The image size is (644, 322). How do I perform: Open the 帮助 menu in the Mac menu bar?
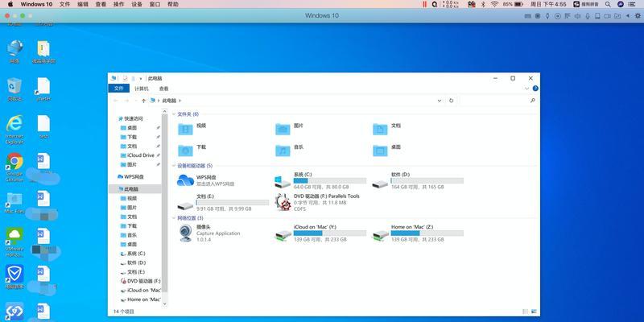[173, 4]
